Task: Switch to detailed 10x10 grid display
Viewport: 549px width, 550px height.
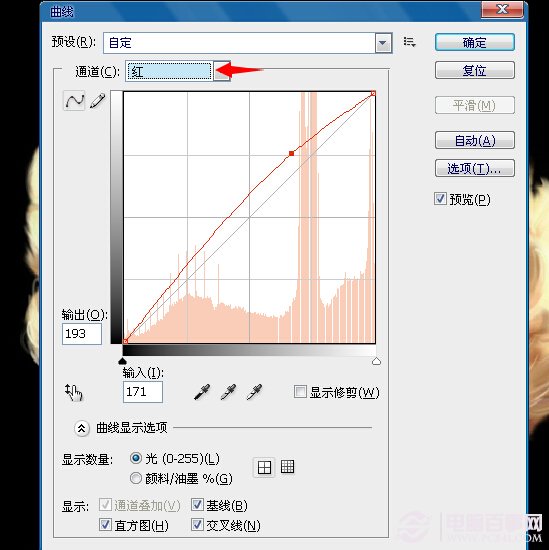Action: point(287,467)
